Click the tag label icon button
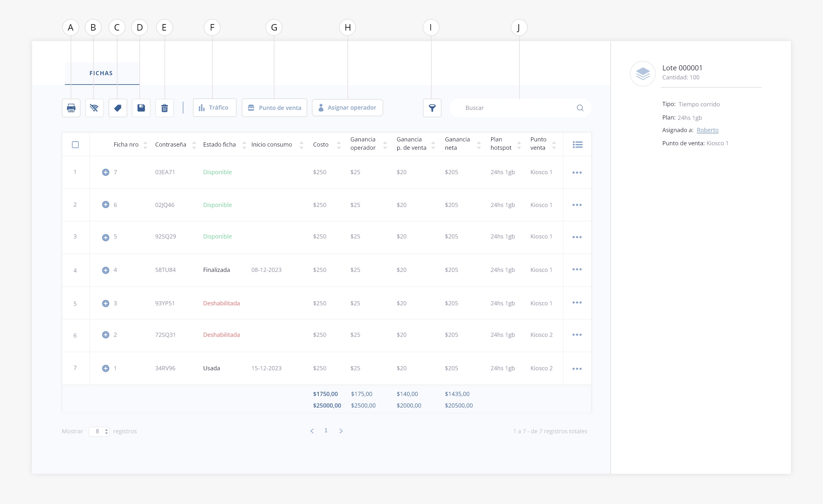823x504 pixels. click(x=118, y=108)
